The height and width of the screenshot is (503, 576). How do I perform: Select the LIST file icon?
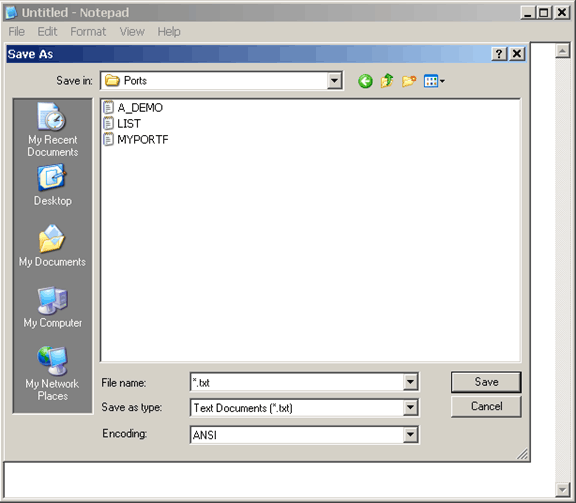[x=108, y=123]
